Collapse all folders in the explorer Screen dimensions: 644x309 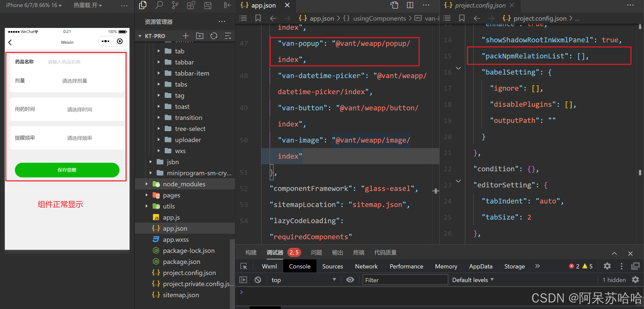click(x=228, y=36)
